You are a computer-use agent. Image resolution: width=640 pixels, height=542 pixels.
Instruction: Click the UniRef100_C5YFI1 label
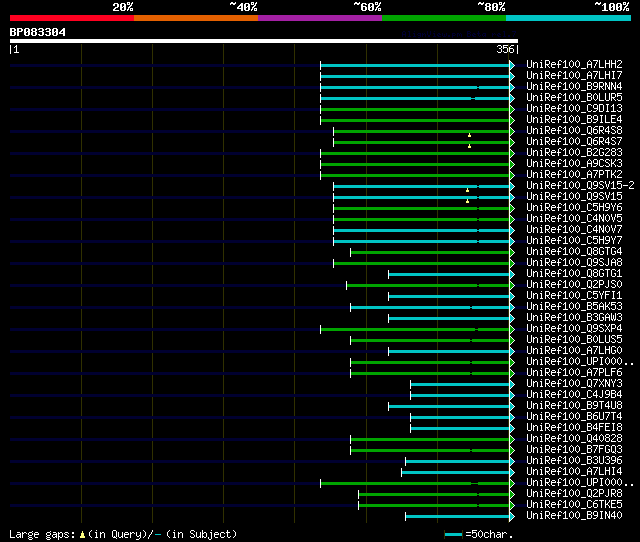[574, 296]
